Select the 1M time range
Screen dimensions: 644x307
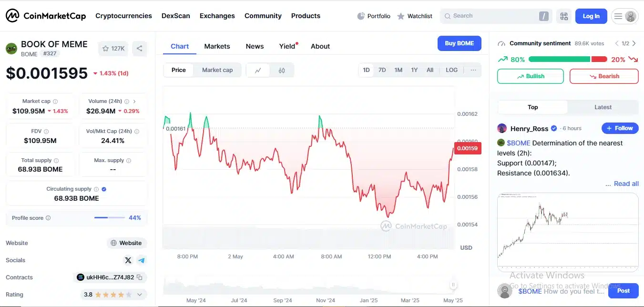(399, 70)
